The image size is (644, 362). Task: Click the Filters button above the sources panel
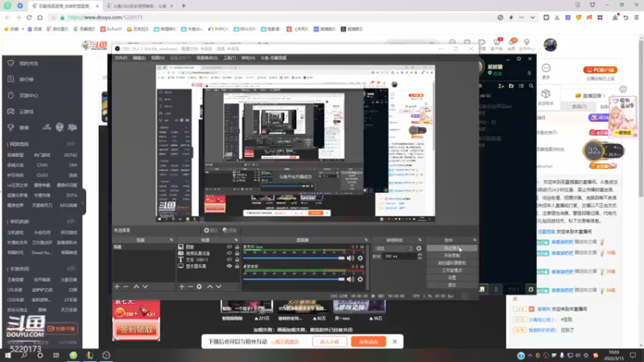[x=229, y=230]
